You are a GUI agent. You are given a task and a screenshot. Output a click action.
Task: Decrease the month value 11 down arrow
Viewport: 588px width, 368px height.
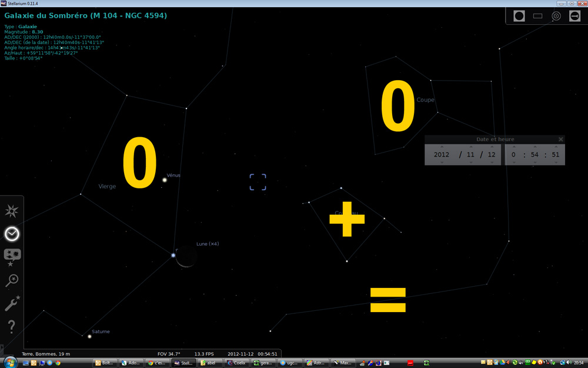471,163
